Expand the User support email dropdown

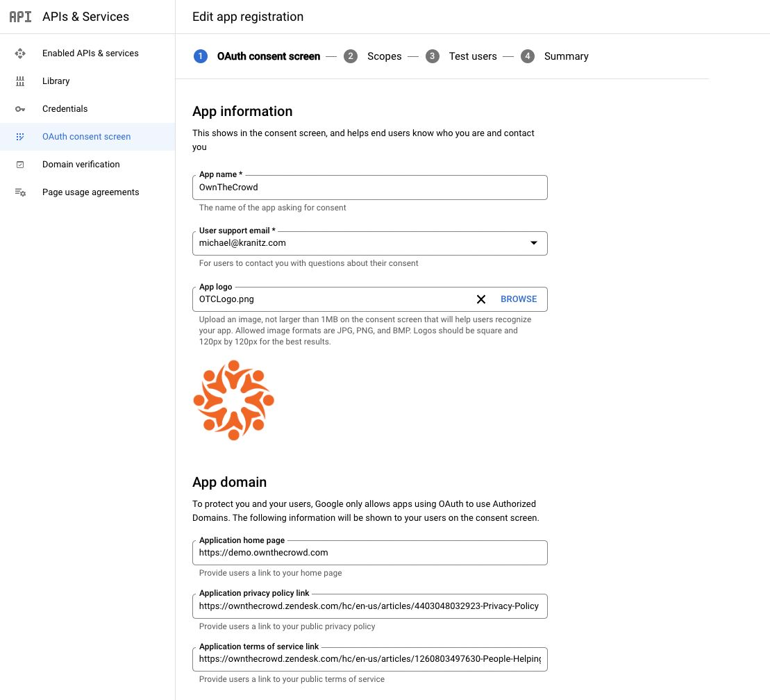(x=533, y=243)
